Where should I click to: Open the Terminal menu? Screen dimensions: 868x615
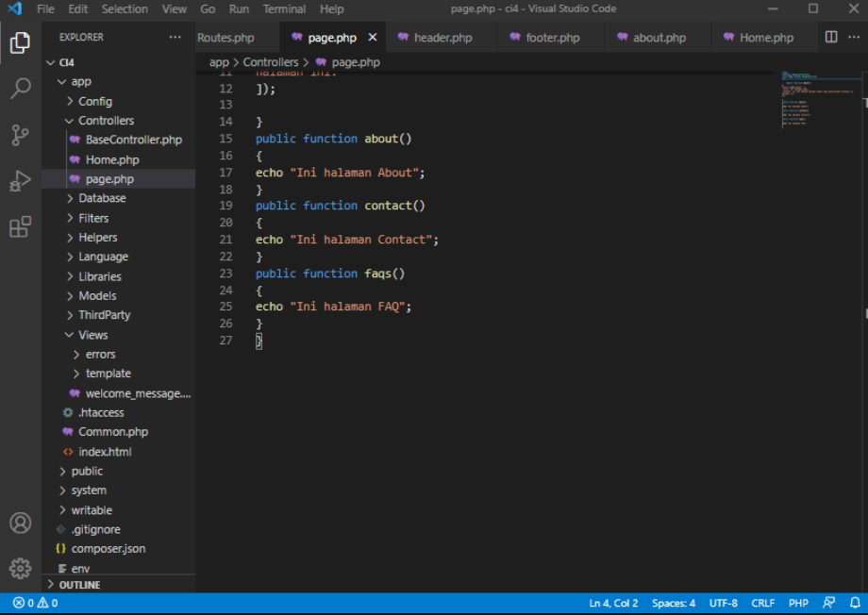pos(285,8)
